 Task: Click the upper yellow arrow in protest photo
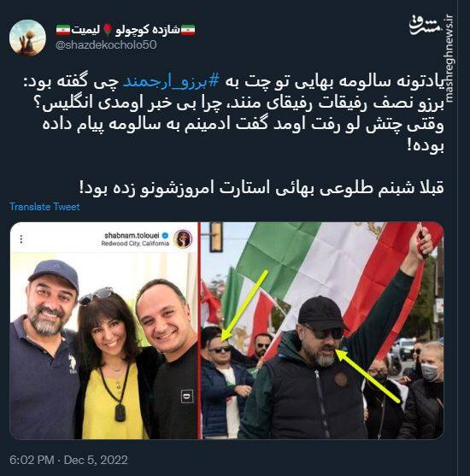point(244,305)
